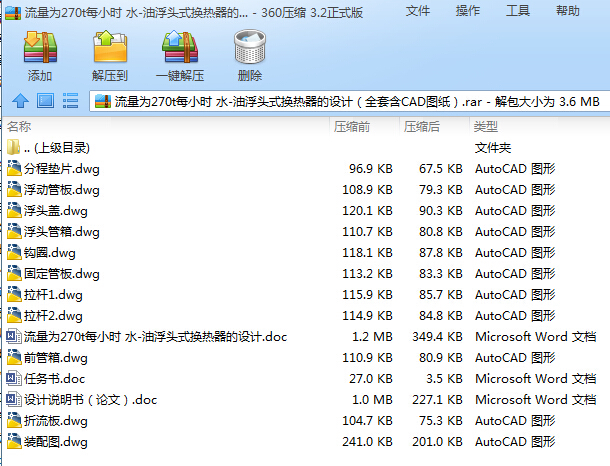
Task: Click the Word icon of 设计说明书（论文）.doc
Action: 14,399
